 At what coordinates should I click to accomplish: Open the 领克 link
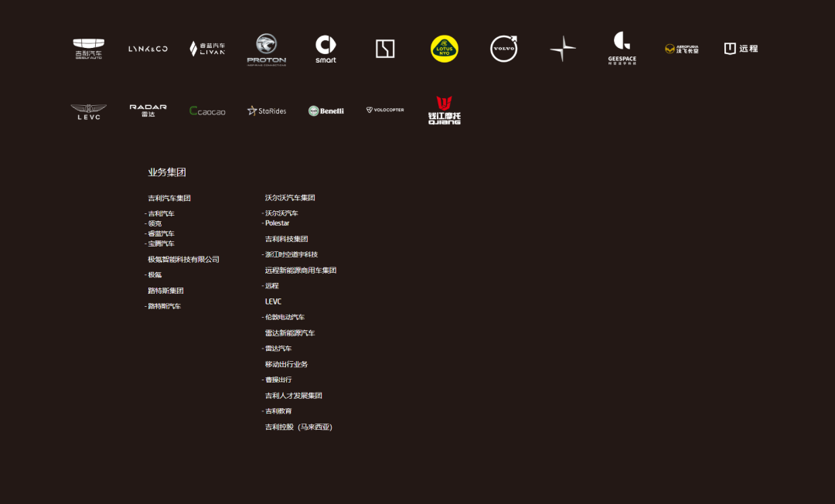point(155,223)
